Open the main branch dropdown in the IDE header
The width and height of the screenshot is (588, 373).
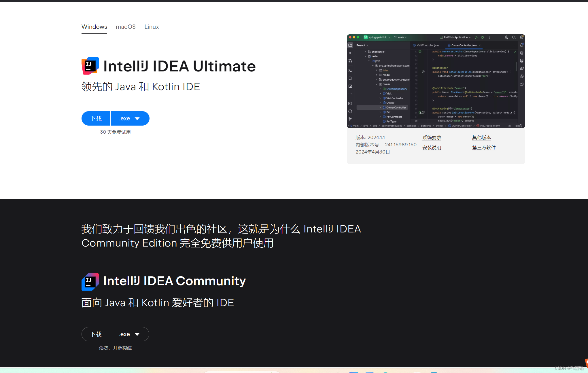[x=401, y=37]
